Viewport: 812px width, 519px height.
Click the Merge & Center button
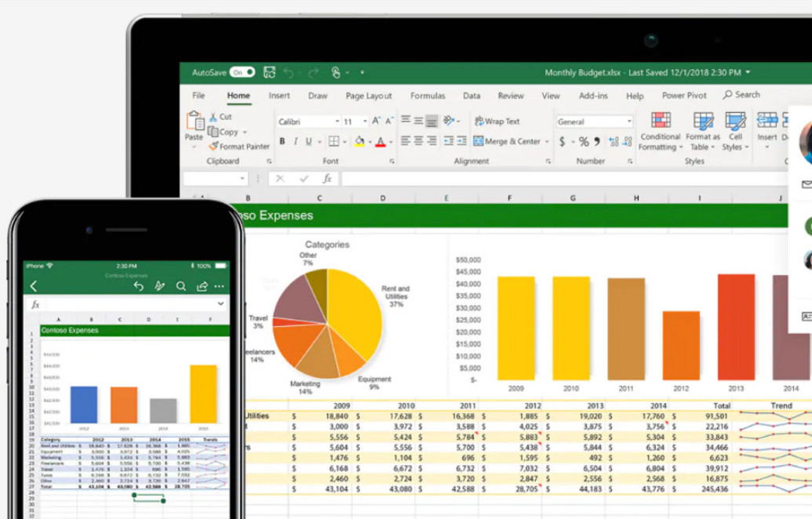(x=507, y=141)
